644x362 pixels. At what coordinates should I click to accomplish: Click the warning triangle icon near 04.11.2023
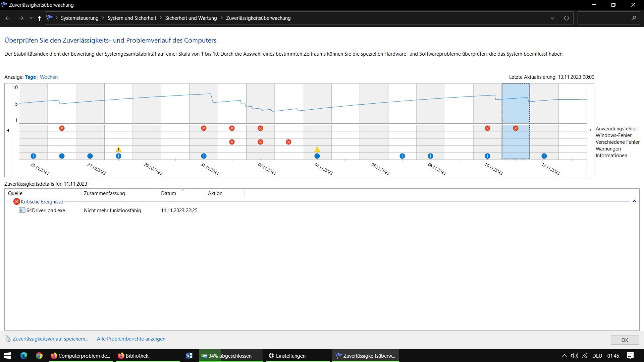point(317,149)
